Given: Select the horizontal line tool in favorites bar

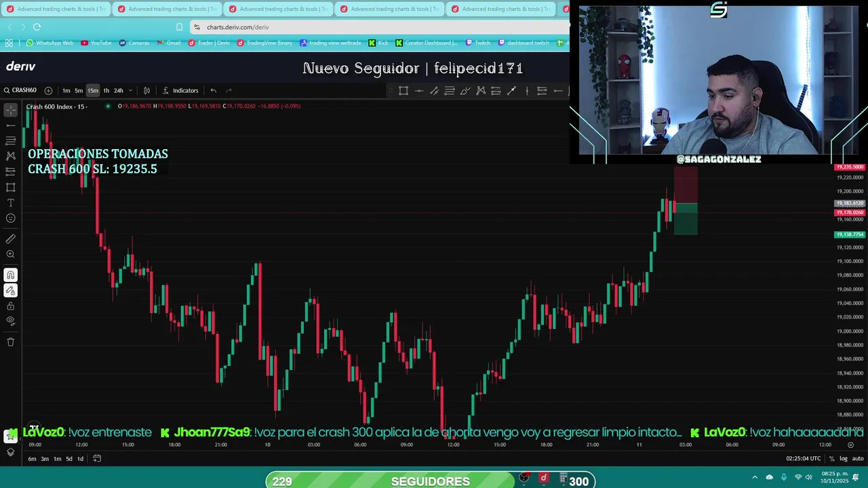Looking at the screenshot, I should point(419,90).
